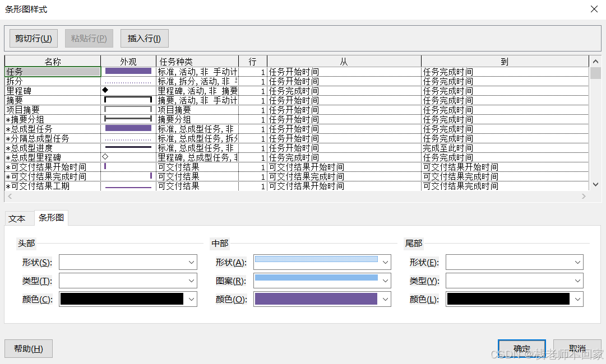Click the dotted line appearance for 拆分

pos(128,82)
